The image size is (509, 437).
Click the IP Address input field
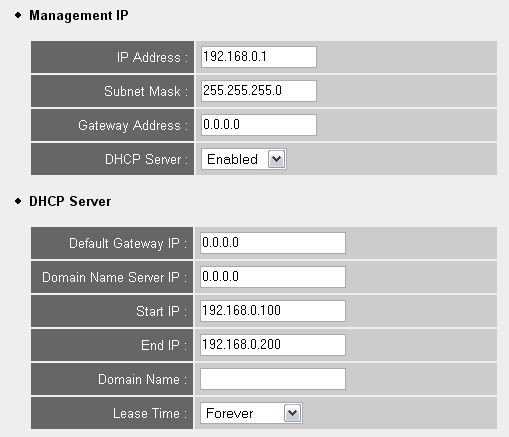click(x=259, y=57)
